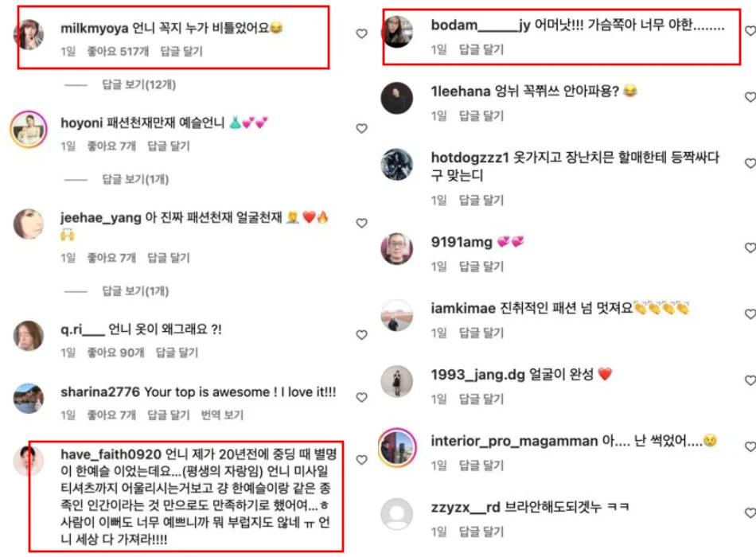Expand 답글 보기(12개) under milkmyoya
This screenshot has width=756, height=557.
coord(138,85)
